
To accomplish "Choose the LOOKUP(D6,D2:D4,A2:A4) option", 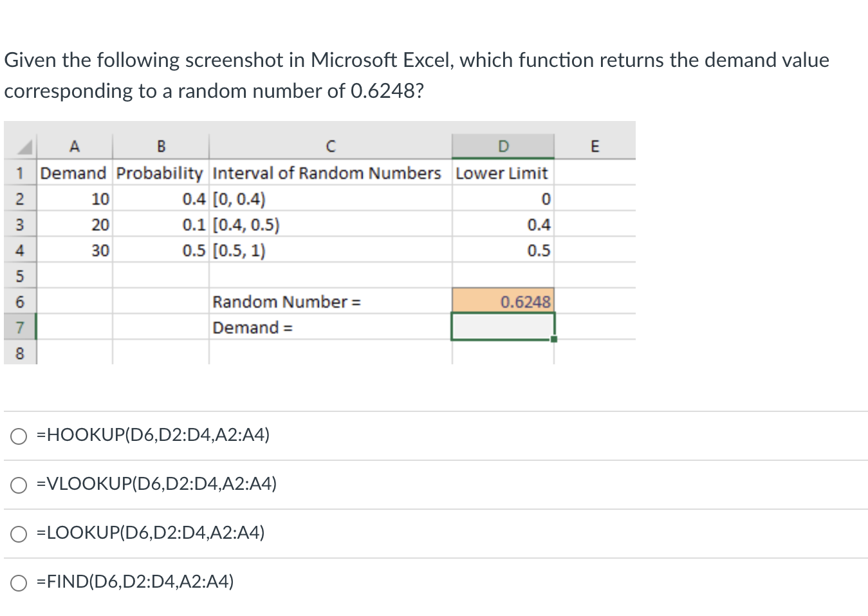I will pos(19,534).
